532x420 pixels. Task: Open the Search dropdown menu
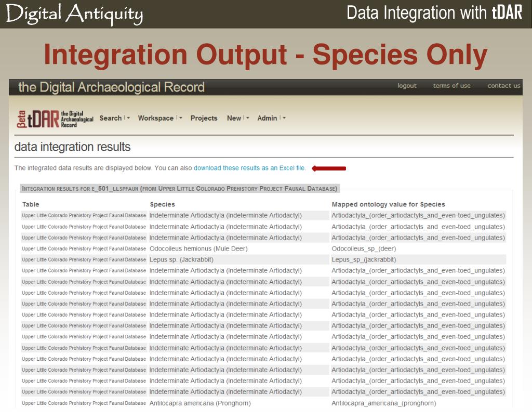114,118
